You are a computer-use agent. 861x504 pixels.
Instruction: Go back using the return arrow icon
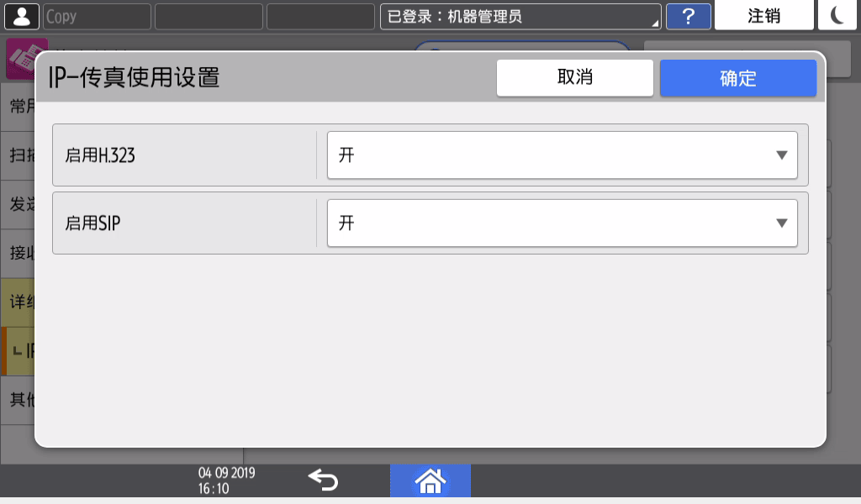(x=323, y=480)
